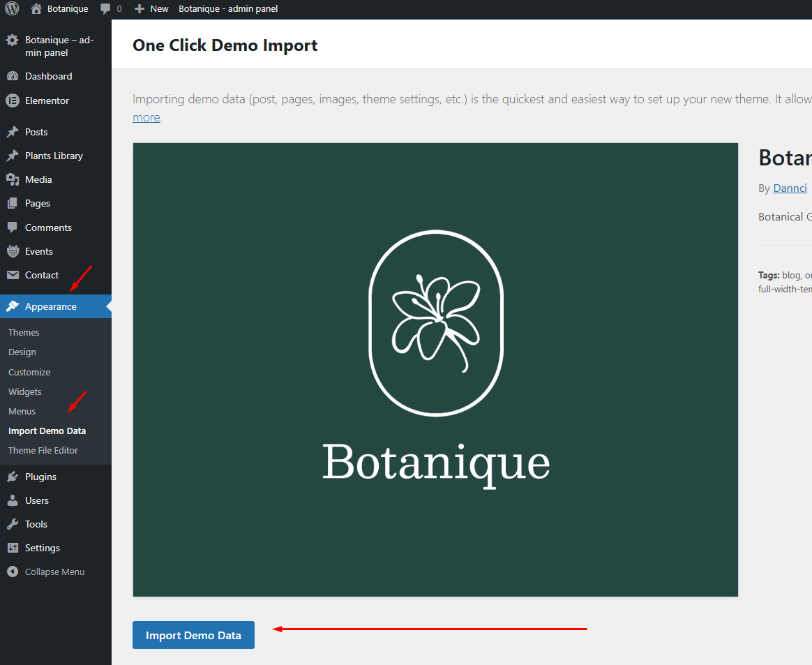This screenshot has width=812, height=665.
Task: Click the Users person icon
Action: click(x=13, y=501)
